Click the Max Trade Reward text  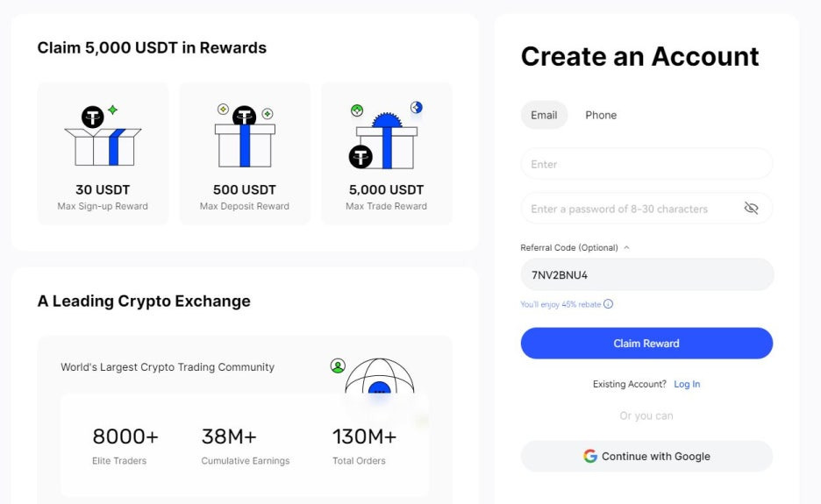tap(387, 206)
